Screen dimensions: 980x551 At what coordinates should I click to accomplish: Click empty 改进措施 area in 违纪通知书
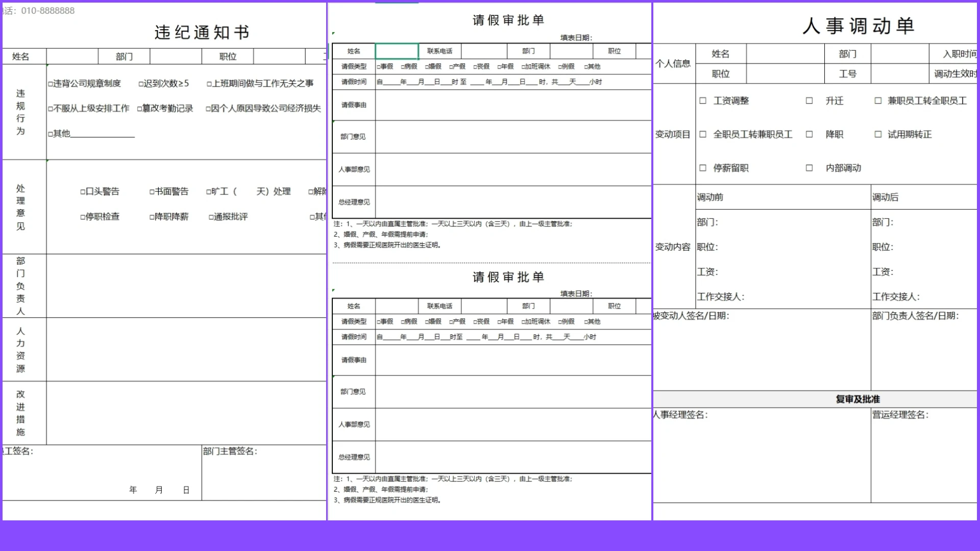pos(186,413)
